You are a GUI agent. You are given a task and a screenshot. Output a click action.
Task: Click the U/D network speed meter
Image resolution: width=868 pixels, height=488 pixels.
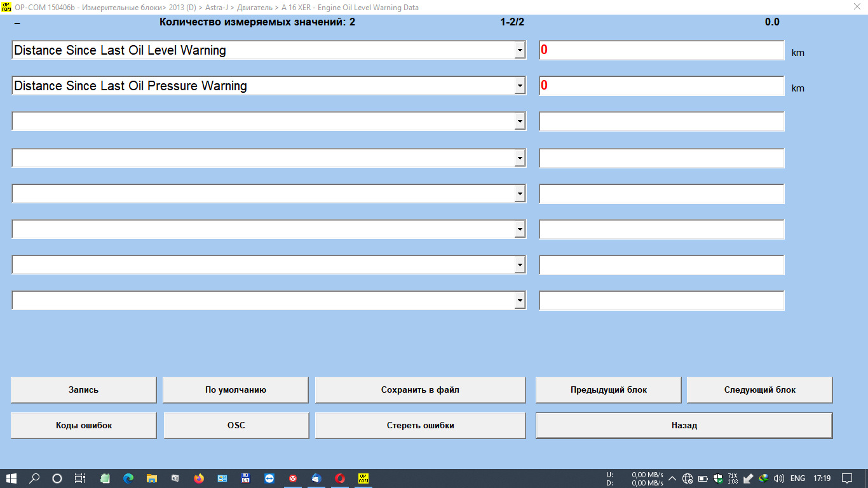click(x=635, y=479)
